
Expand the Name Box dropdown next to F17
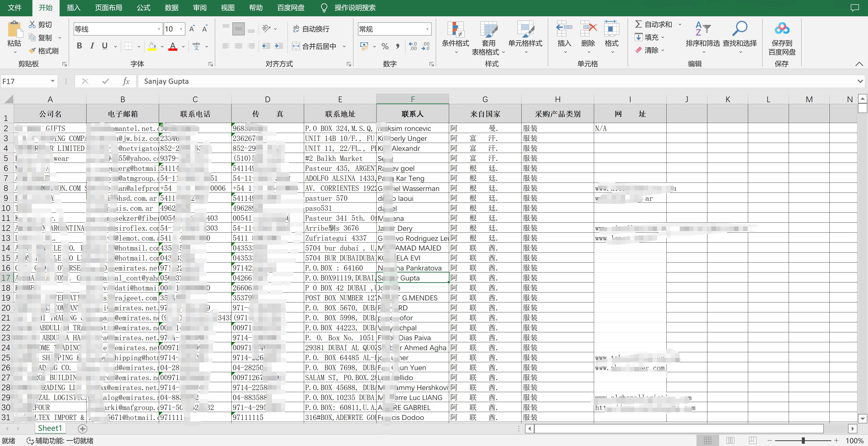click(x=53, y=81)
